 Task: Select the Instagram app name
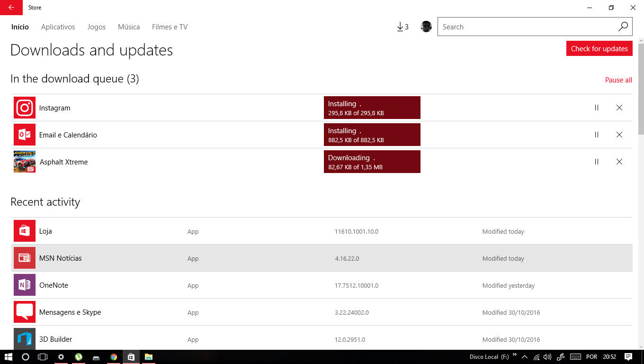pyautogui.click(x=55, y=108)
